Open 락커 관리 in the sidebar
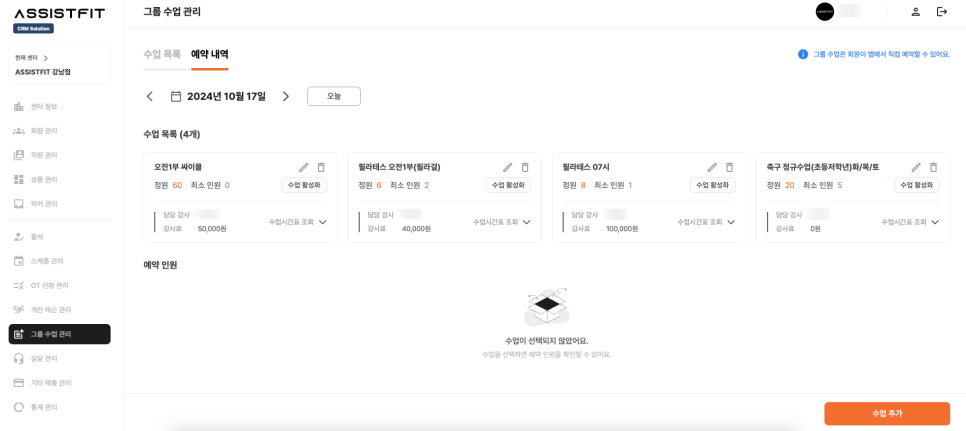 44,204
